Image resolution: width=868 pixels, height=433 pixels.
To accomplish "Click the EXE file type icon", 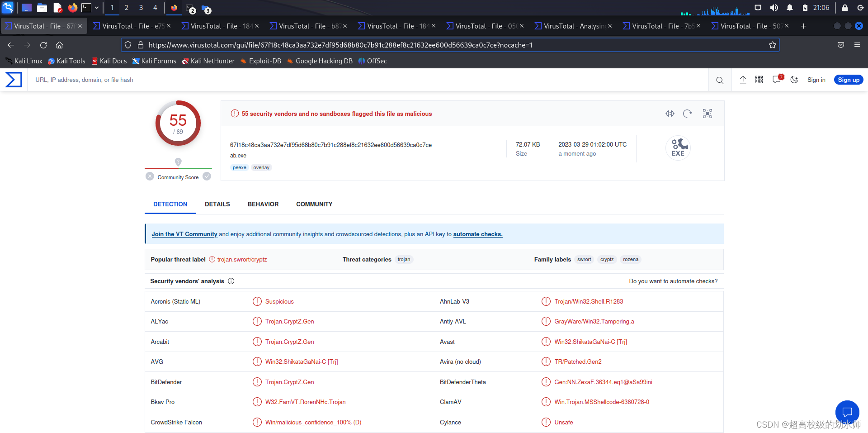I will tap(678, 148).
